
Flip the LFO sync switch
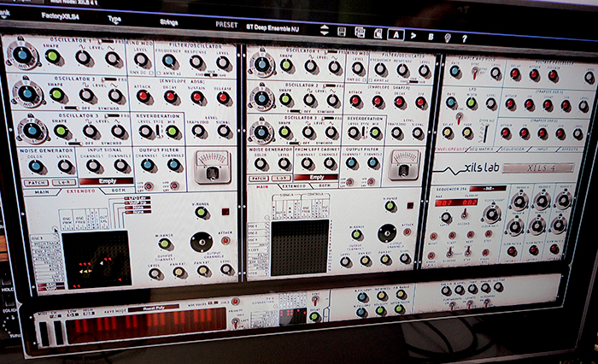pyautogui.click(x=460, y=117)
